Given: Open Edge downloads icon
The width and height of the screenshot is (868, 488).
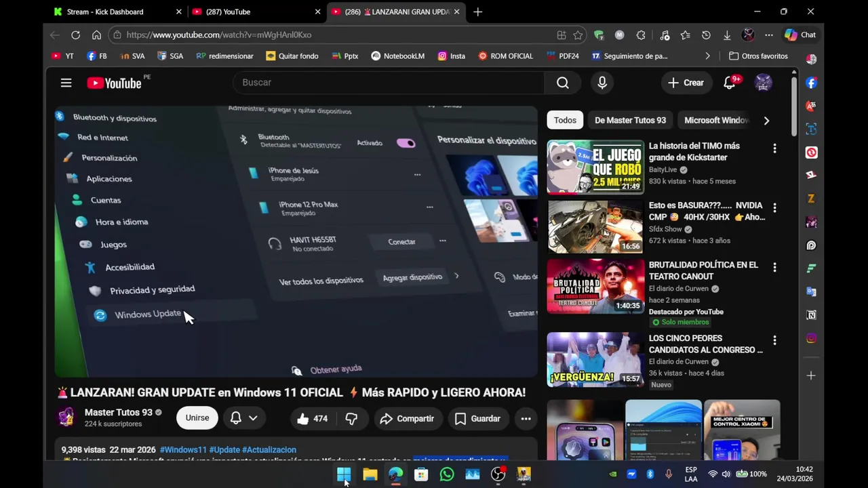Looking at the screenshot, I should point(726,35).
